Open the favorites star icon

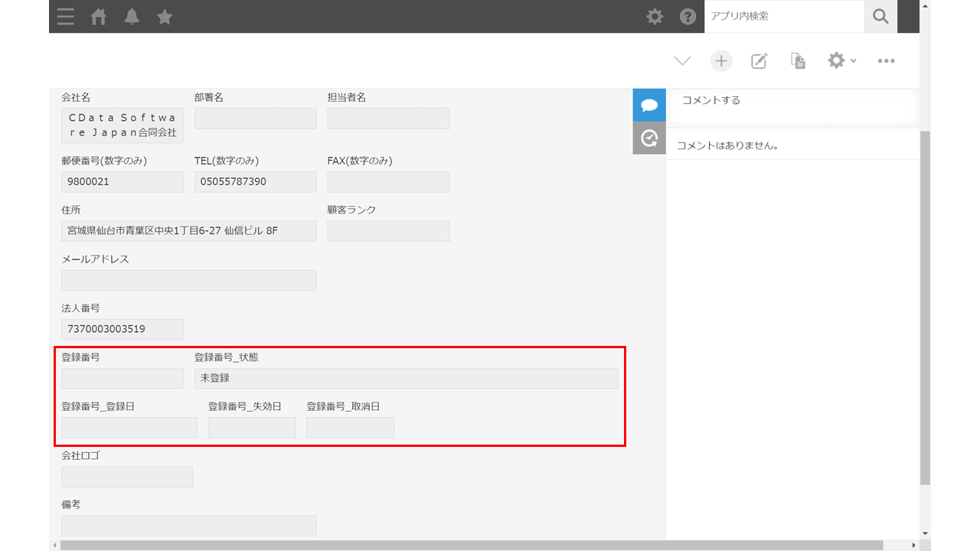click(x=165, y=16)
